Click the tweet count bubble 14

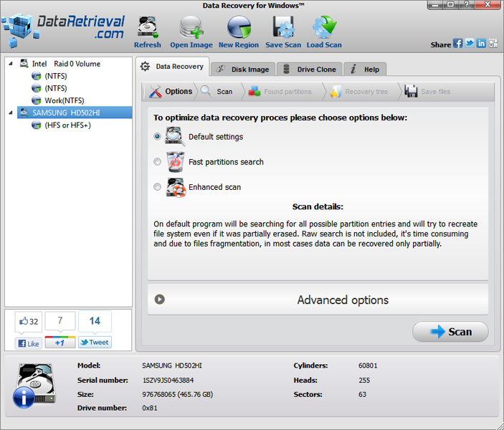coord(95,321)
